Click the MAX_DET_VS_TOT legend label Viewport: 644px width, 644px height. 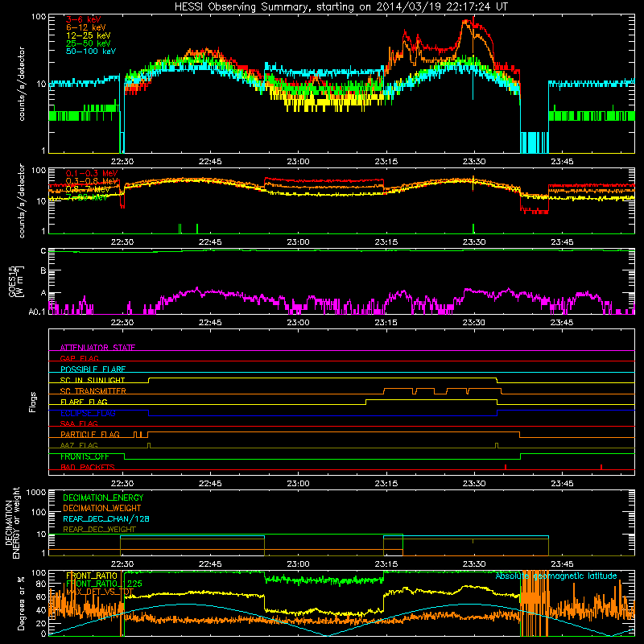pos(100,592)
